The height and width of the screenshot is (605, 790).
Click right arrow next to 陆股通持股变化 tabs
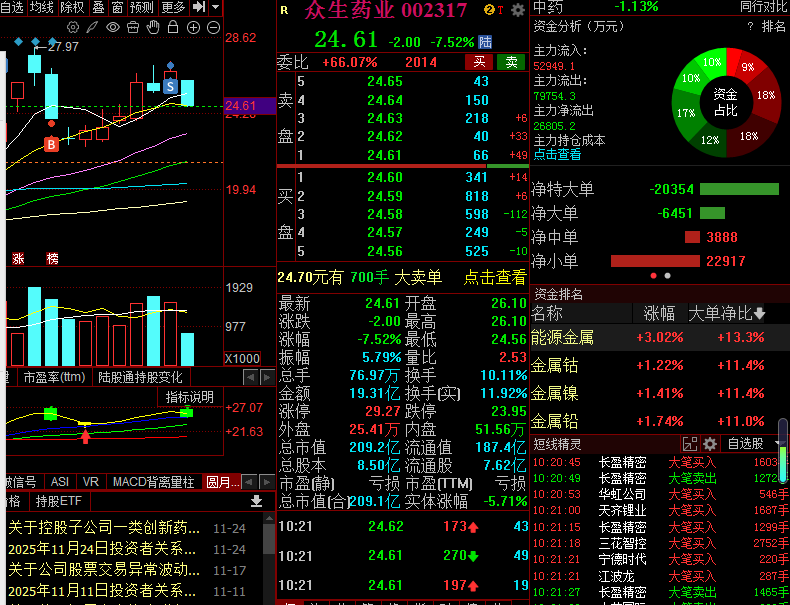[267, 377]
